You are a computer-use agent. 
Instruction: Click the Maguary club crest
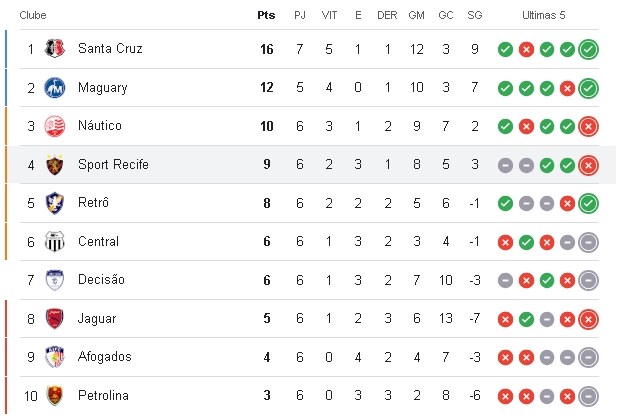tap(54, 87)
